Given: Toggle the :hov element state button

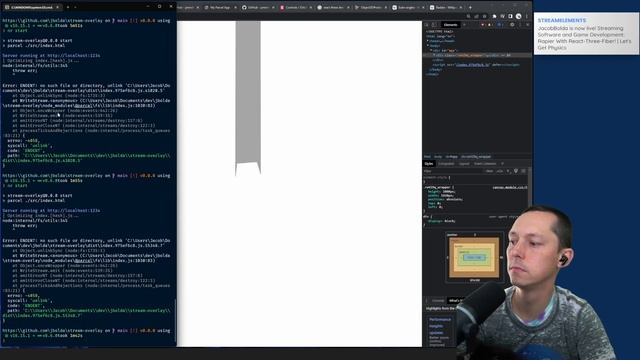Looking at the screenshot, I should (x=489, y=171).
